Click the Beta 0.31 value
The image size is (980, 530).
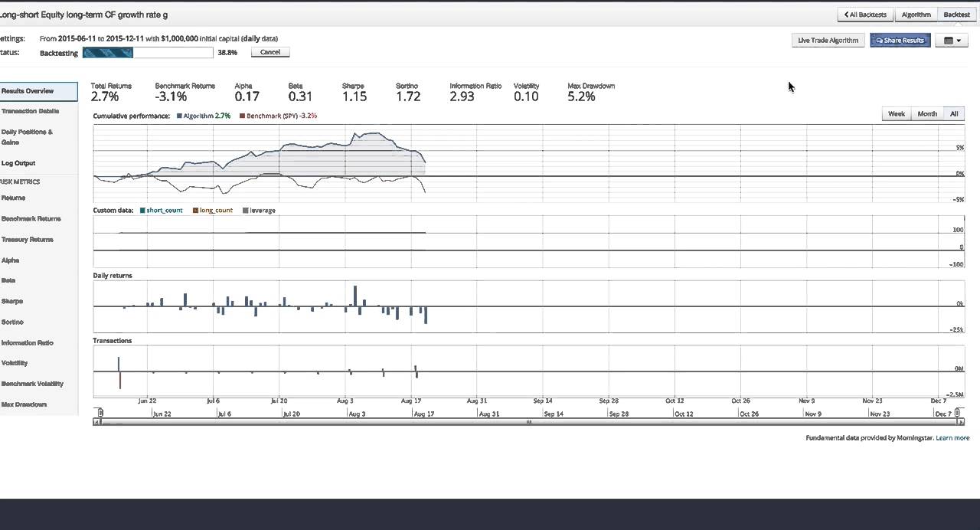click(x=300, y=97)
